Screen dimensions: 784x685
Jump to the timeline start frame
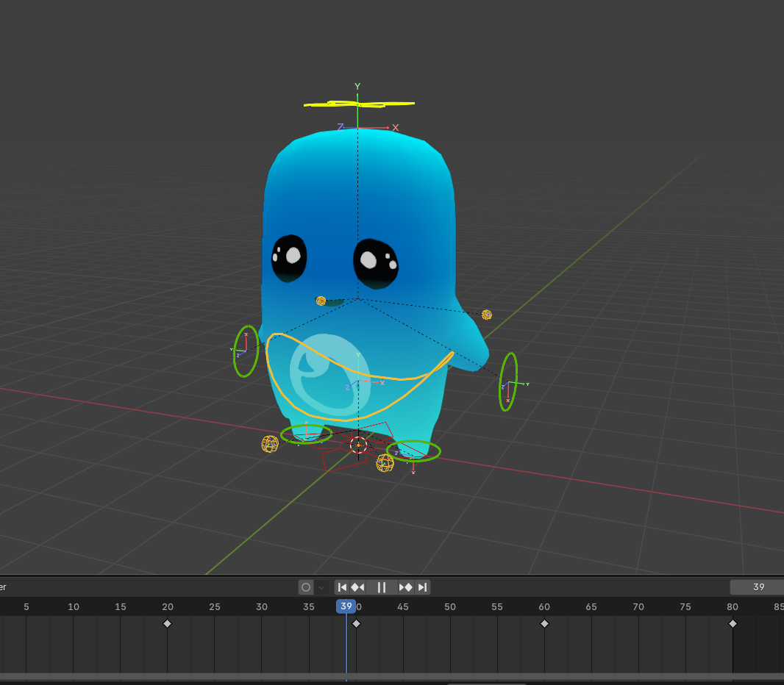342,587
